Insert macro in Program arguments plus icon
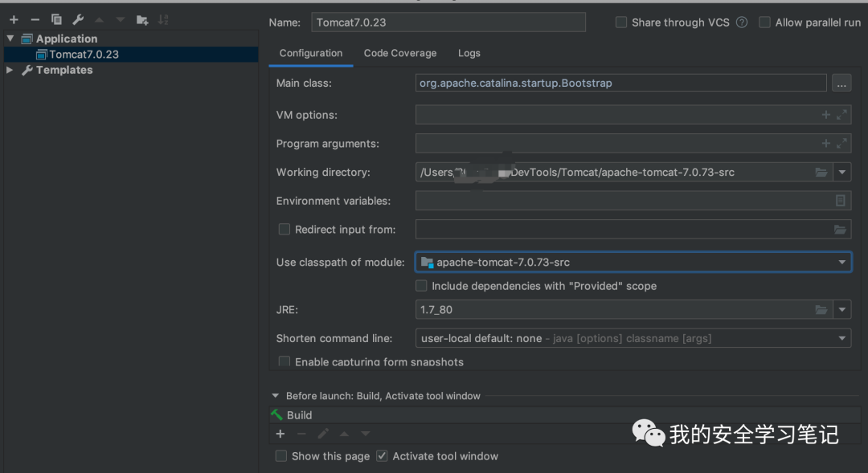 pyautogui.click(x=826, y=143)
